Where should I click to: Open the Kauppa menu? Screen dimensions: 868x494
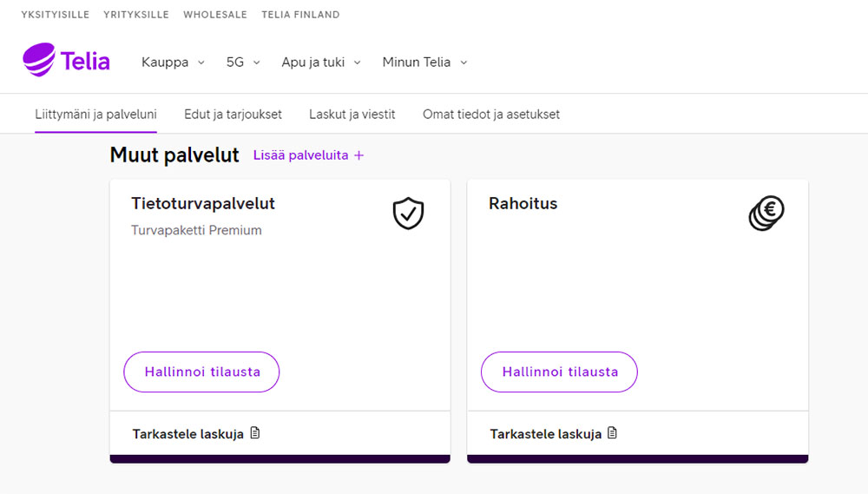point(174,62)
